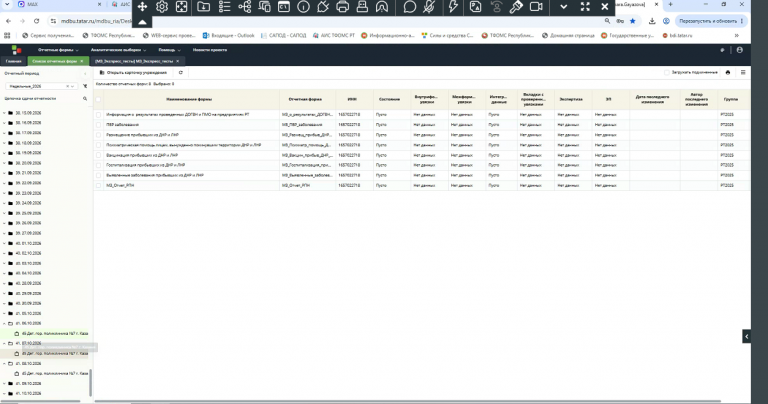Toggle full screen with the expand arrows icon
The width and height of the screenshot is (768, 404).
point(585,7)
